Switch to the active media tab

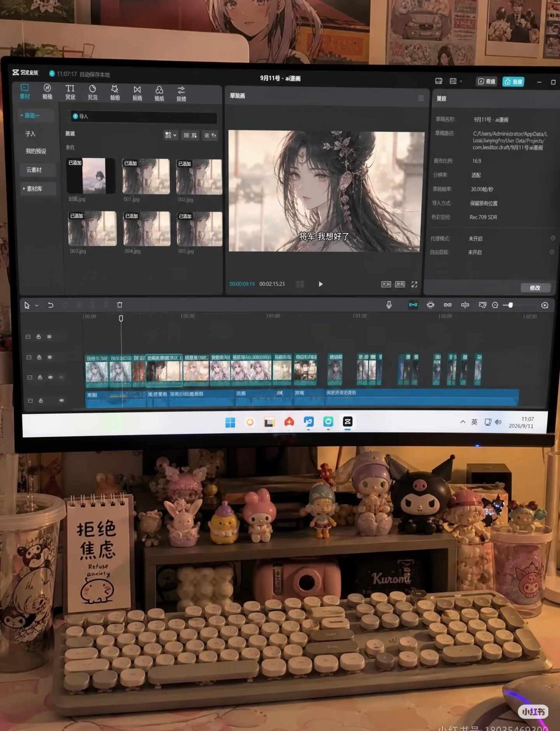(24, 91)
